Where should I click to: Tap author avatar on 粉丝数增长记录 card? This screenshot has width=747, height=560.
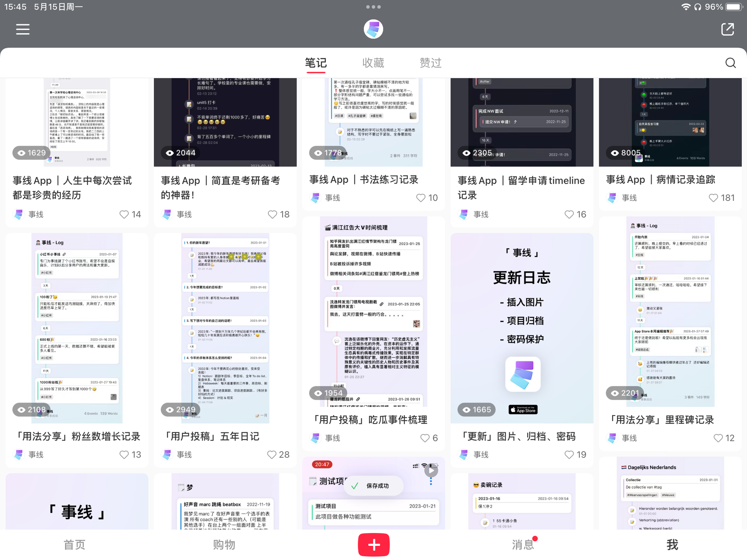pyautogui.click(x=19, y=454)
